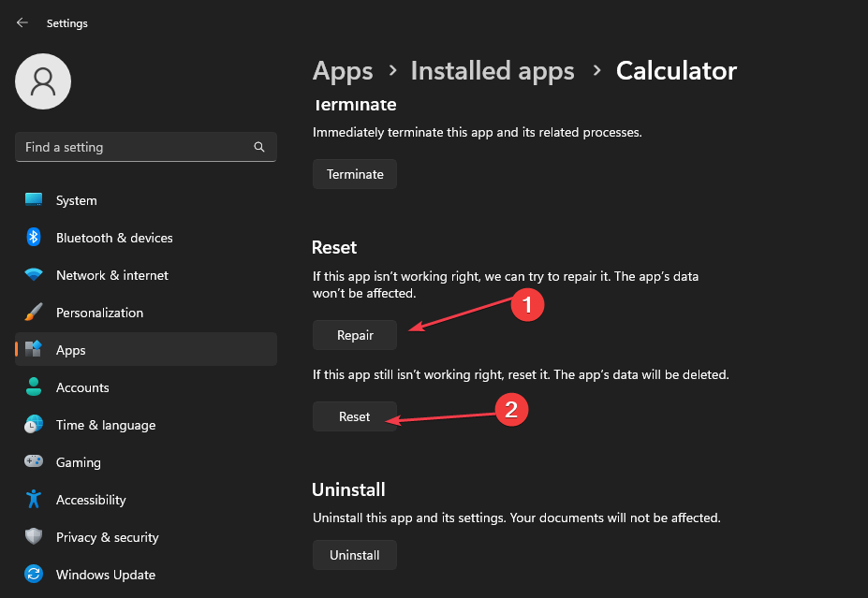Open the user profile avatar

point(43,81)
